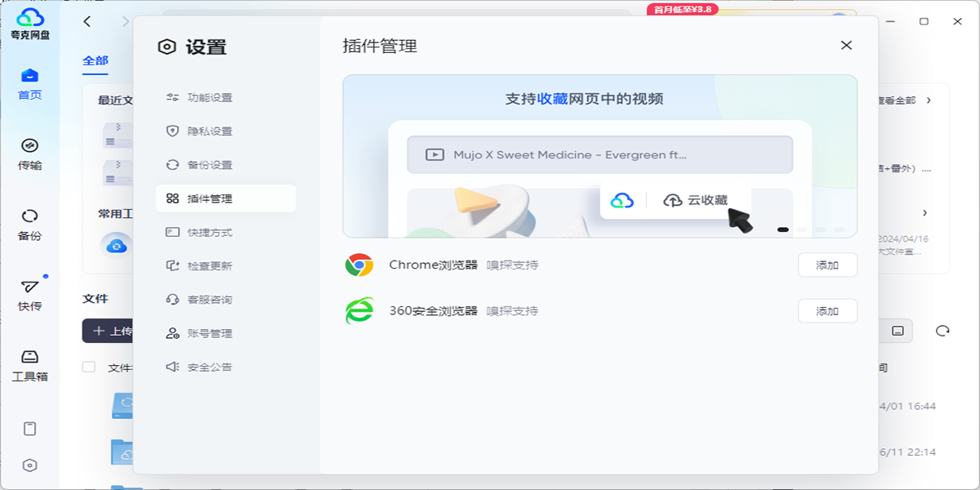Image resolution: width=980 pixels, height=490 pixels.
Task: Click the back chevron at top of the window
Action: [87, 21]
